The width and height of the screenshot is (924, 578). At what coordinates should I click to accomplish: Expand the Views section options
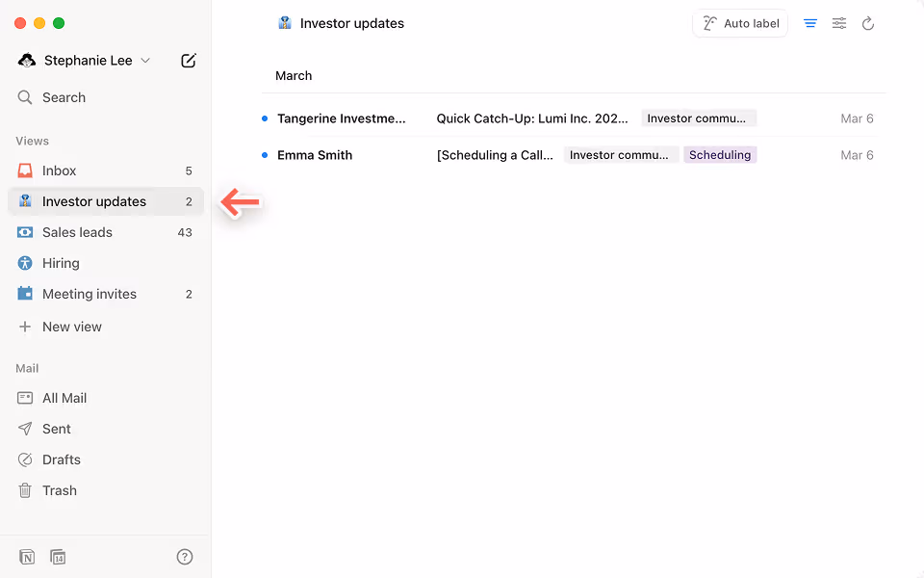tap(32, 141)
